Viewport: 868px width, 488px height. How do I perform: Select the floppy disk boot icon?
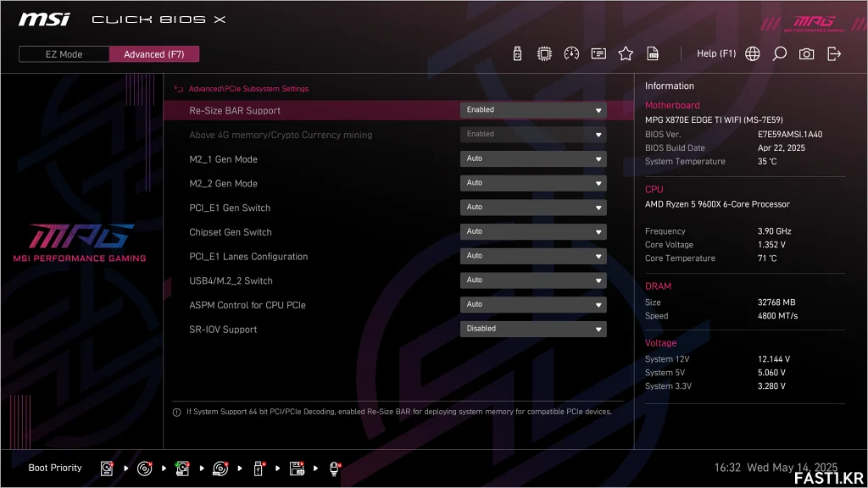(297, 469)
